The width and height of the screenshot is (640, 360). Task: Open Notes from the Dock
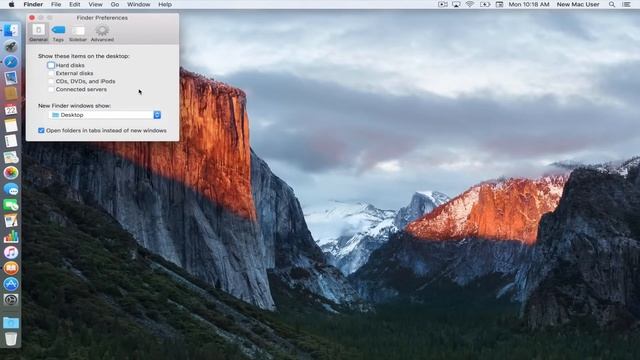(x=11, y=125)
